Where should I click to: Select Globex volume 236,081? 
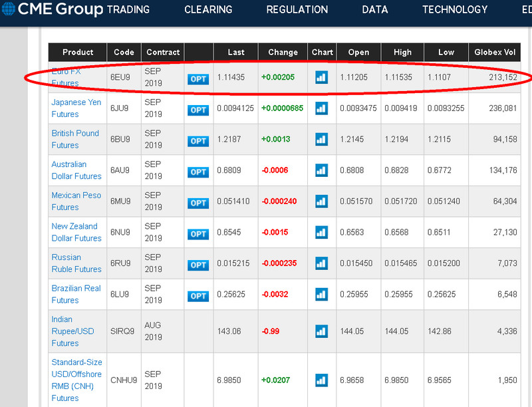[x=503, y=108]
